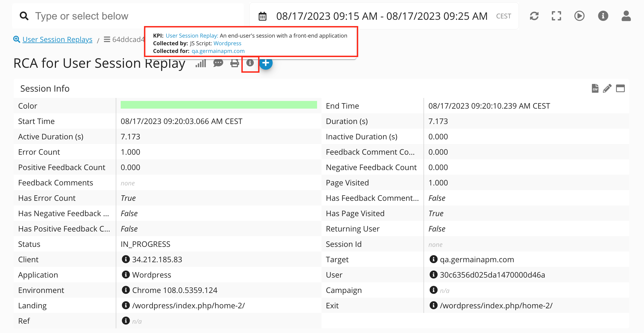Export Session Info as CSV
The height and width of the screenshot is (333, 644).
pos(595,89)
